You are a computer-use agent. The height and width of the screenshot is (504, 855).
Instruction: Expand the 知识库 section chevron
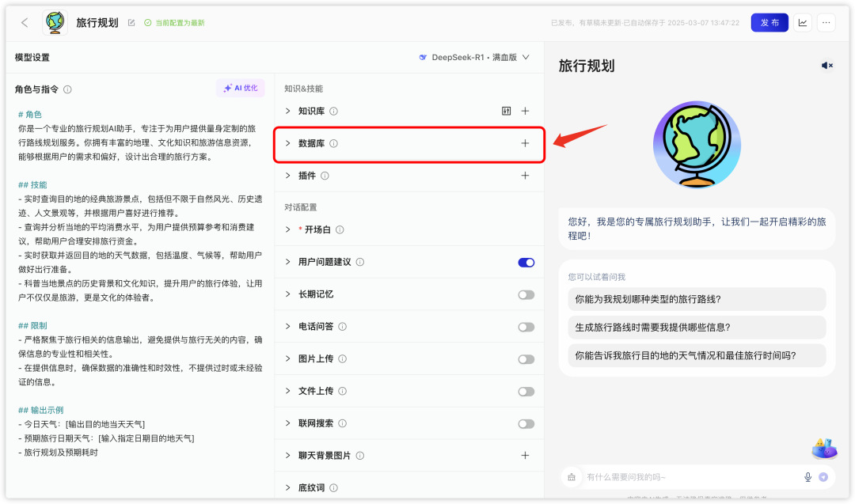pos(288,111)
